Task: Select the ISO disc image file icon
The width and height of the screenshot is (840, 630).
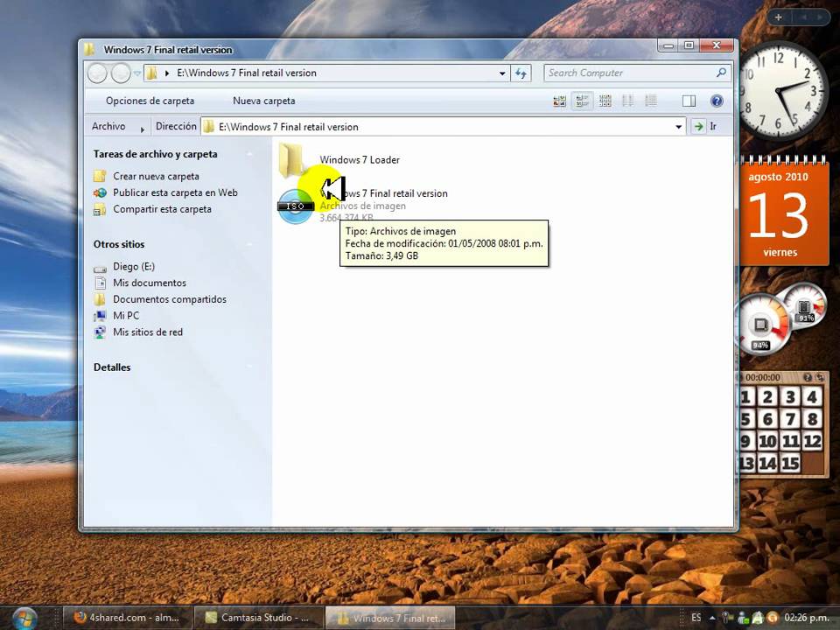Action: (295, 206)
